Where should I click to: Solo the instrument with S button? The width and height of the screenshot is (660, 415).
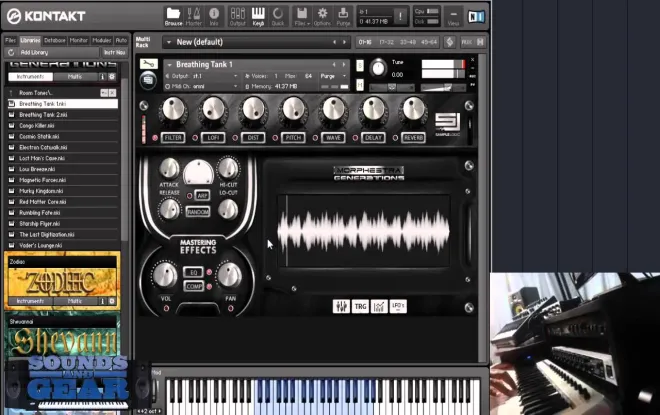click(x=360, y=65)
